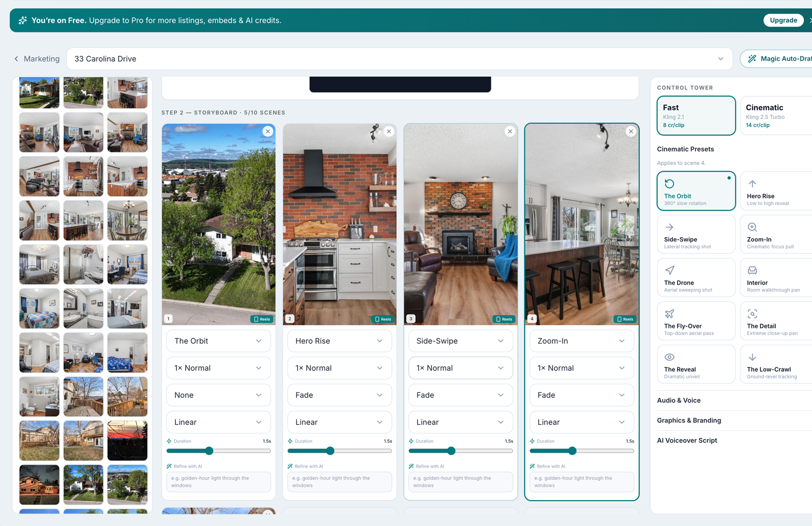This screenshot has width=812, height=526.
Task: Switch to the Cinematic Kling 2.5 Turbo model
Action: pyautogui.click(x=777, y=115)
